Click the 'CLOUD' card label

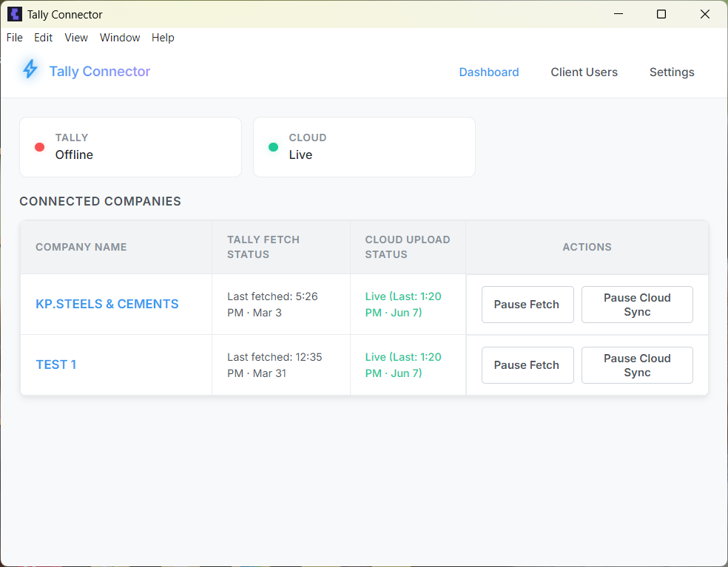point(307,137)
